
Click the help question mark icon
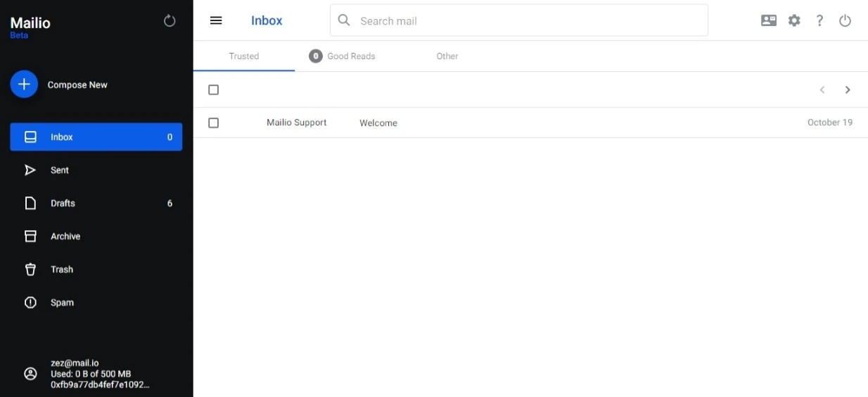819,20
